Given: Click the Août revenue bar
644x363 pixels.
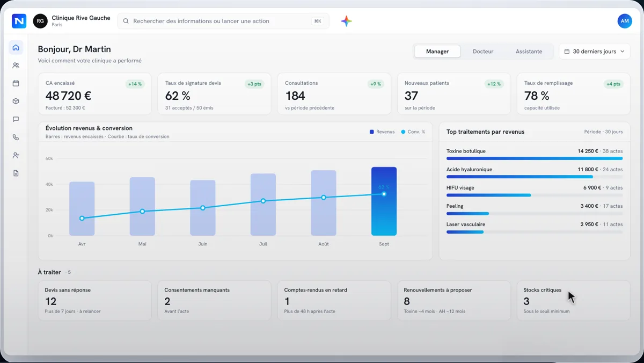Looking at the screenshot, I should pos(324,203).
